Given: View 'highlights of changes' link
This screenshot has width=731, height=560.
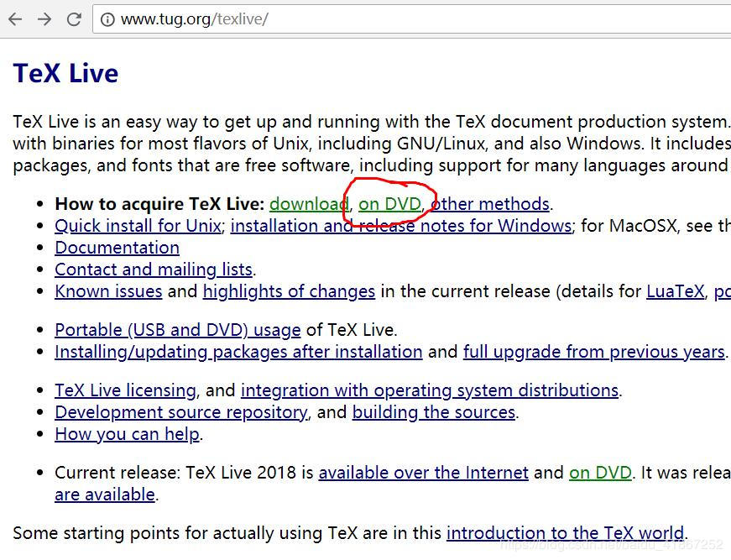Looking at the screenshot, I should click(289, 291).
